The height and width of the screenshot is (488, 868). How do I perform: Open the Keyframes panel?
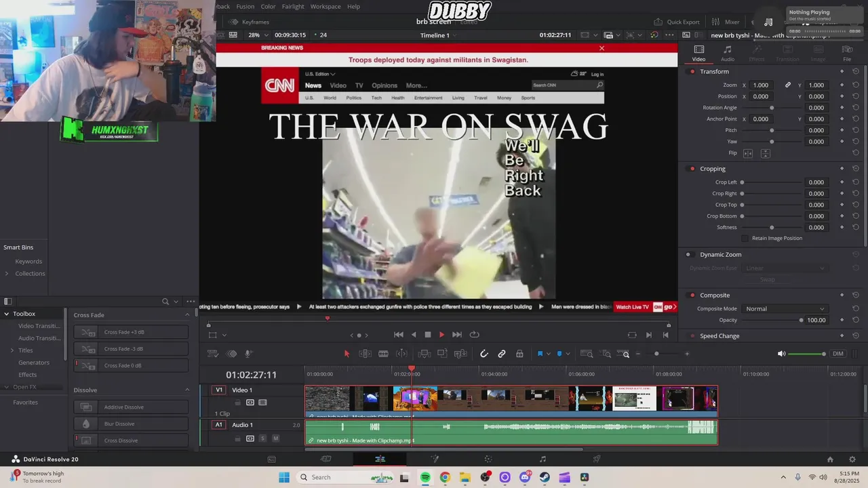coord(249,22)
